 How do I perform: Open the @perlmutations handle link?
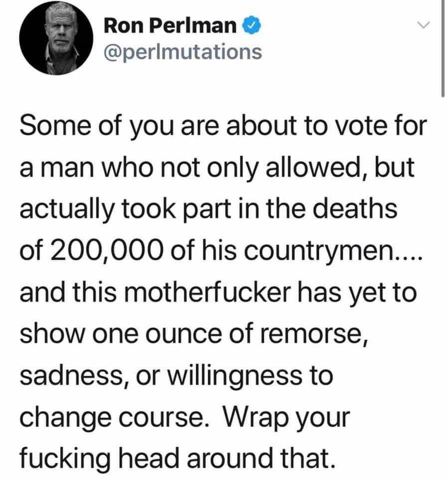point(183,52)
